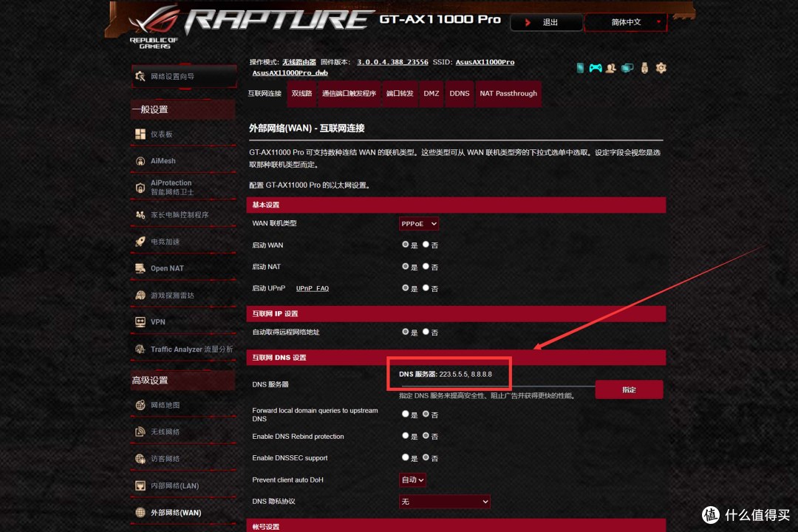Open the Open NAT sidebar icon
Viewport: 798px width, 532px height.
(140, 268)
